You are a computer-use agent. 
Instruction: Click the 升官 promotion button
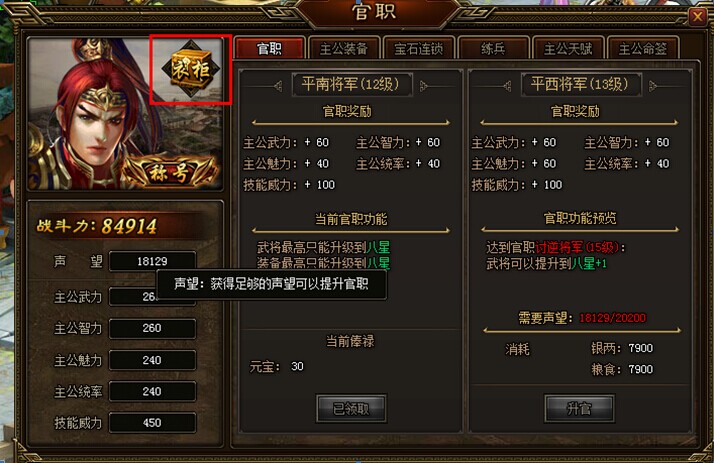tap(579, 408)
